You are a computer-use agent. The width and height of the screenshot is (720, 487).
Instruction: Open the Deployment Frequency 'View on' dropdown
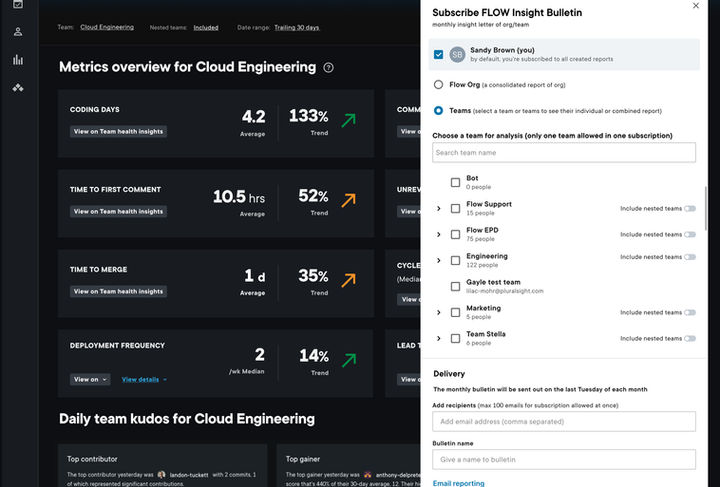(x=90, y=380)
